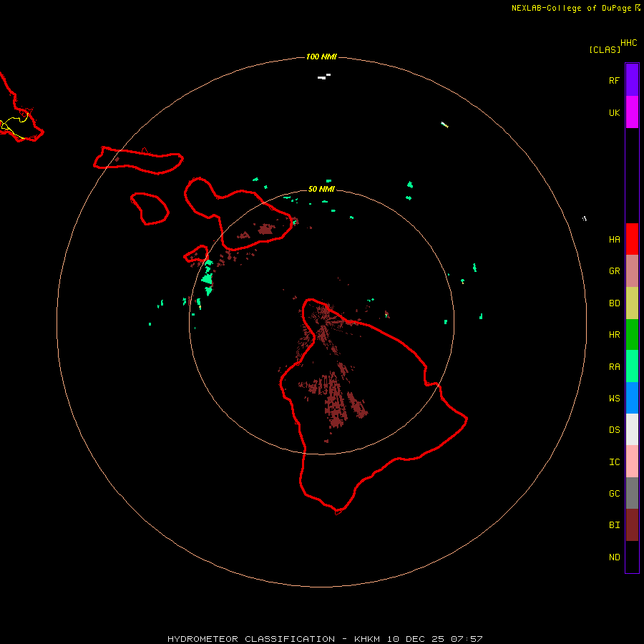Click the IC pink legend swatch
The width and height of the screenshot is (644, 644).
pyautogui.click(x=632, y=462)
